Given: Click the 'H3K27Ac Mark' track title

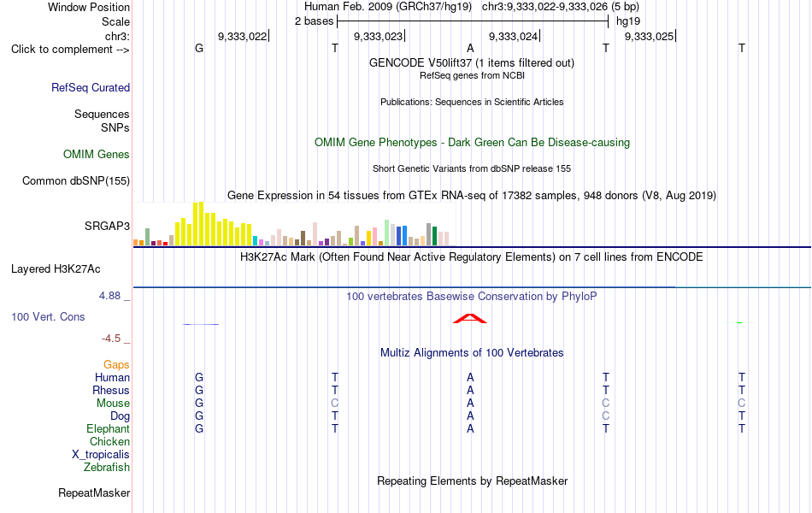Looking at the screenshot, I should [471, 257].
